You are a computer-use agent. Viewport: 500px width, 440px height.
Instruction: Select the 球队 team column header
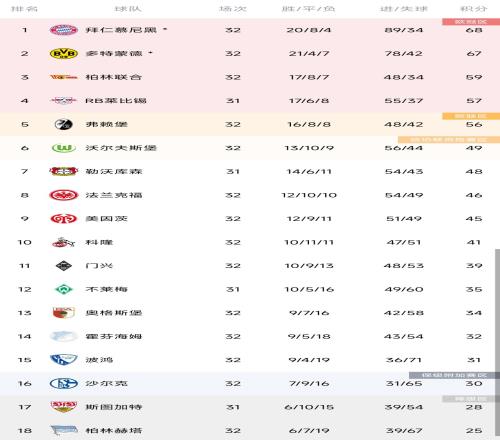128,9
